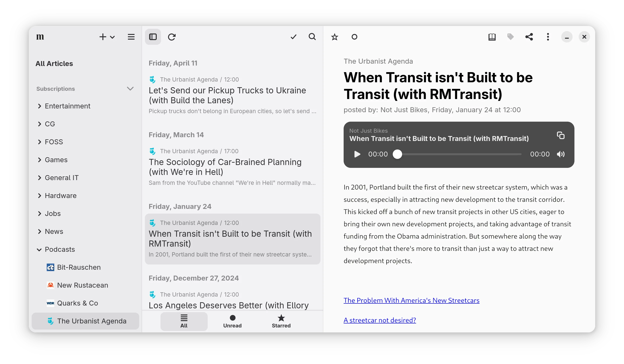624x364 pixels.
Task: Open the hamburger main menu
Action: click(131, 37)
